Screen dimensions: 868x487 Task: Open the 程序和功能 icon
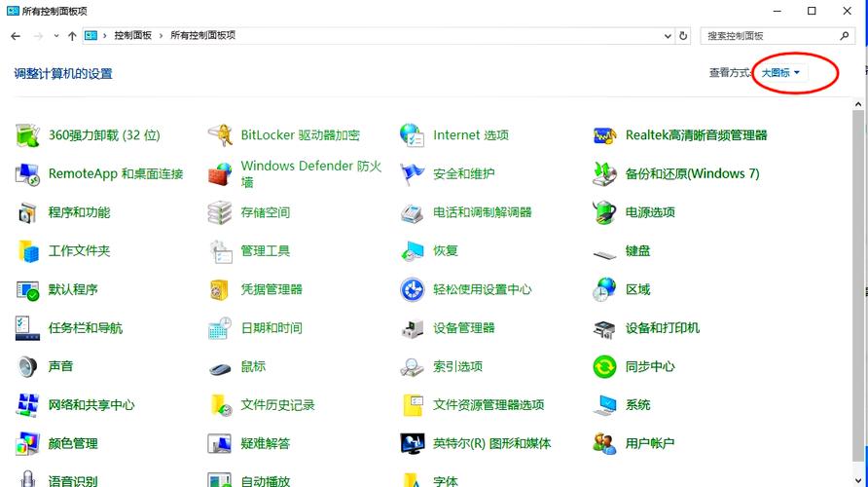pos(27,212)
